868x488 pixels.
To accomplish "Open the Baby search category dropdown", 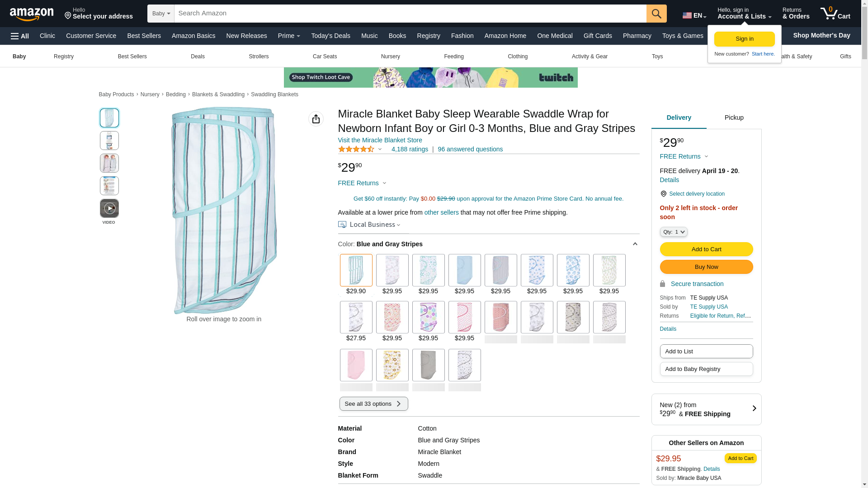I will tap(161, 14).
